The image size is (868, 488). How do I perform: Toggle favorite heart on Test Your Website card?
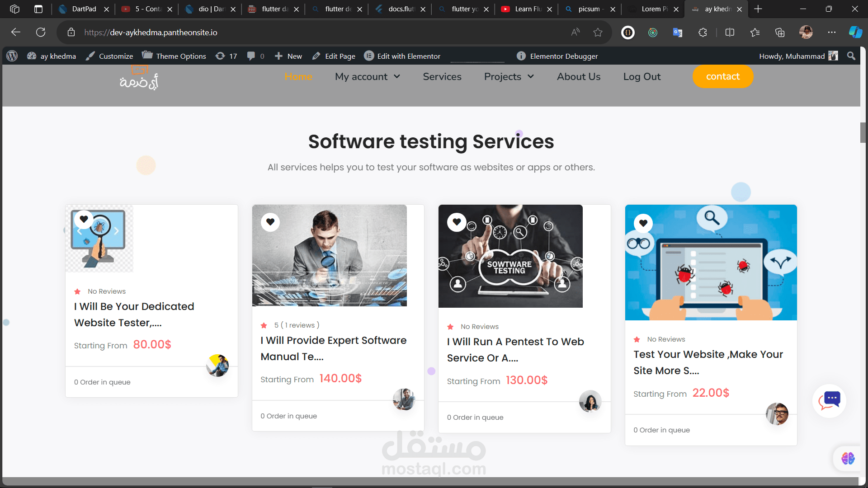point(643,223)
